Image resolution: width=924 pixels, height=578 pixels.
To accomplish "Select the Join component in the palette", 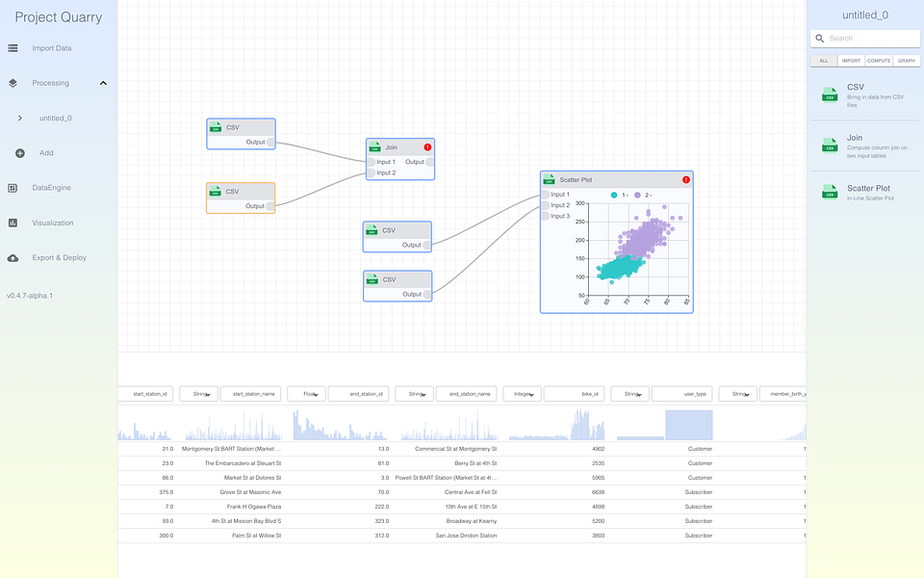I will point(865,145).
